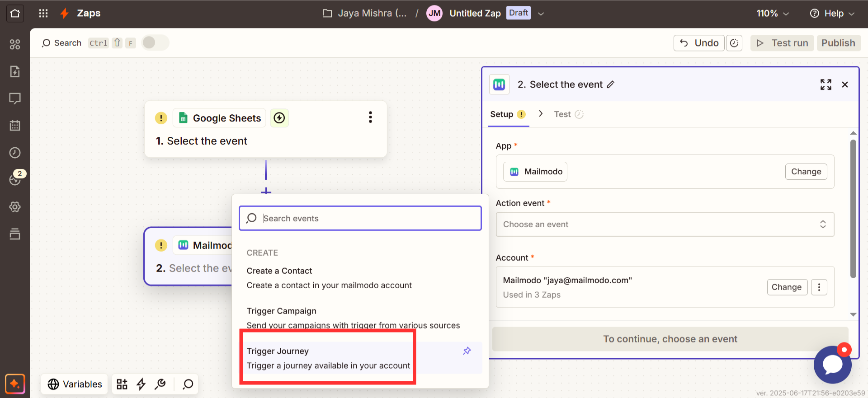The height and width of the screenshot is (398, 868).
Task: Open the Mailmodo account three-dot menu
Action: (x=819, y=287)
